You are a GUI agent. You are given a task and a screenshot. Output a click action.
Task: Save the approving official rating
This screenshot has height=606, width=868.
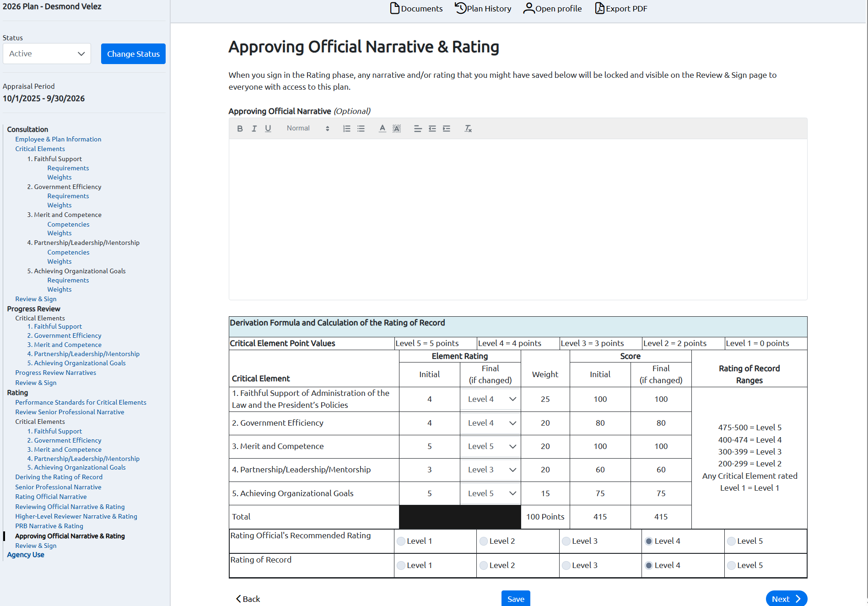click(x=515, y=599)
